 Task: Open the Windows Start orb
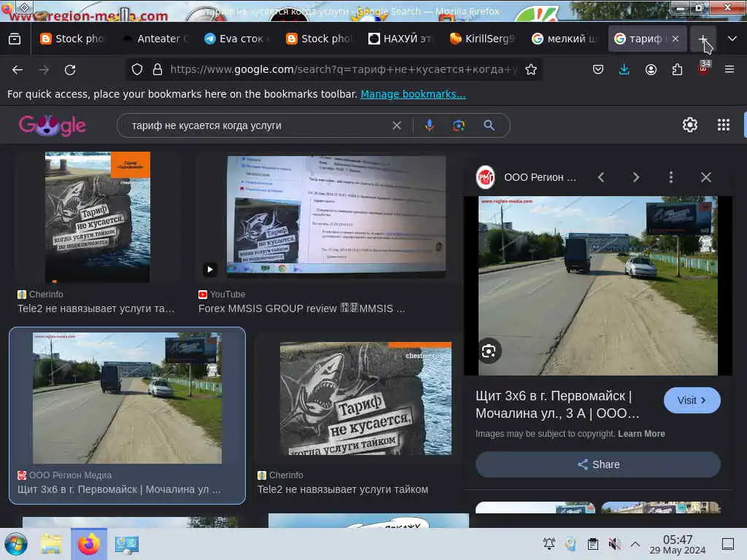(16, 544)
